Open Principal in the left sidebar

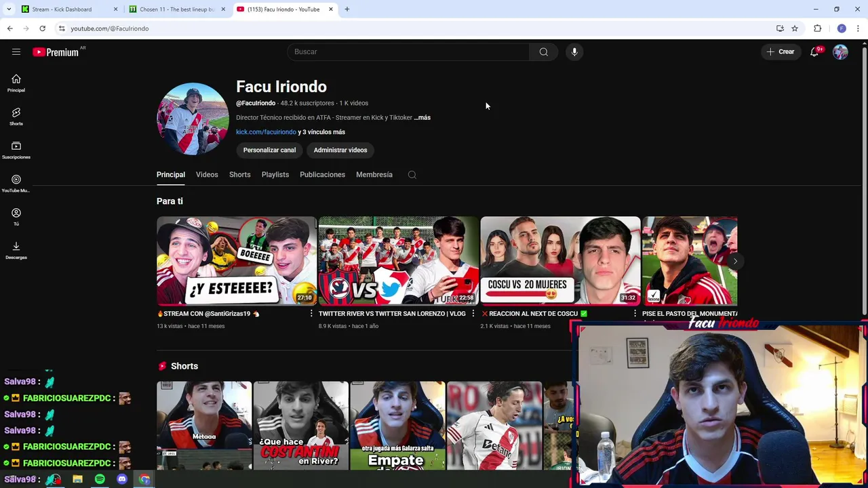click(x=16, y=83)
